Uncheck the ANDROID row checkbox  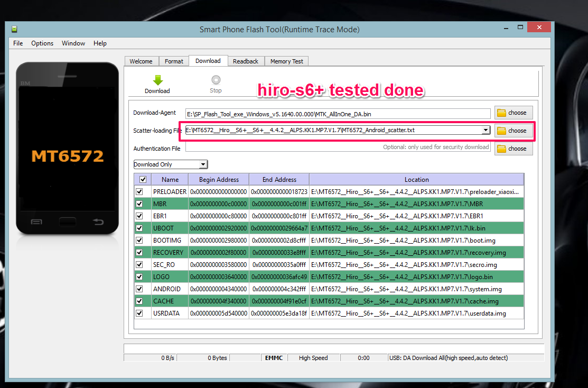click(x=139, y=289)
